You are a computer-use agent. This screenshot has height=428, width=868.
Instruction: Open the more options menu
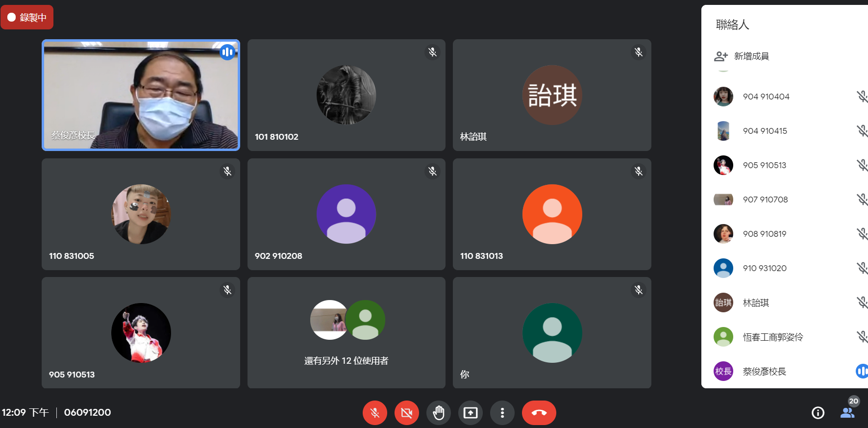(502, 413)
